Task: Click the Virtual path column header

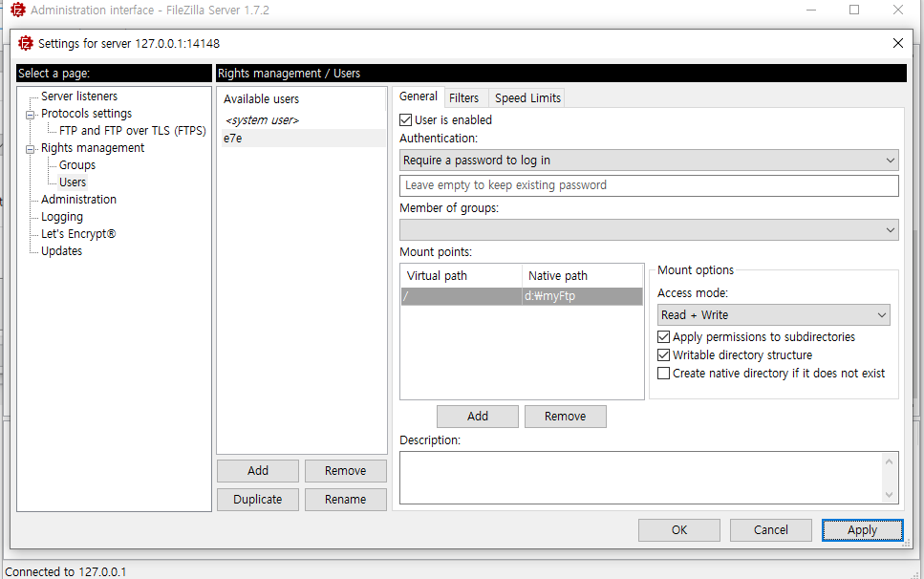Action: pyautogui.click(x=462, y=276)
